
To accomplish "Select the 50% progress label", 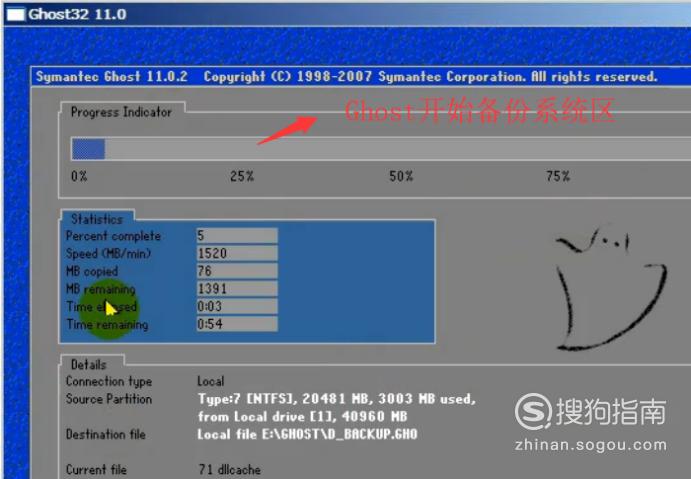I will pyautogui.click(x=401, y=176).
